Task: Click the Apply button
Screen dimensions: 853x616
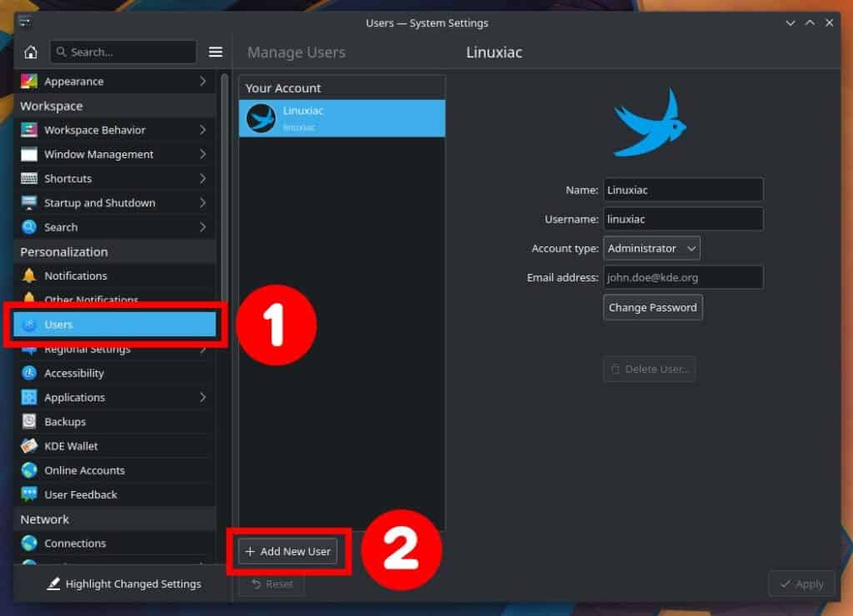Action: [x=802, y=584]
